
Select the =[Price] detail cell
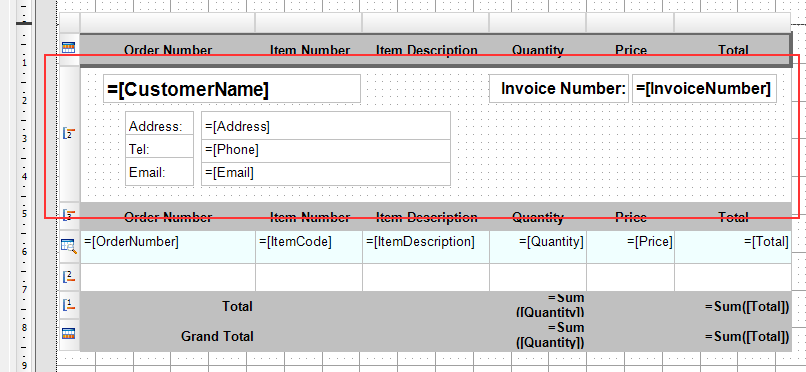(630, 247)
